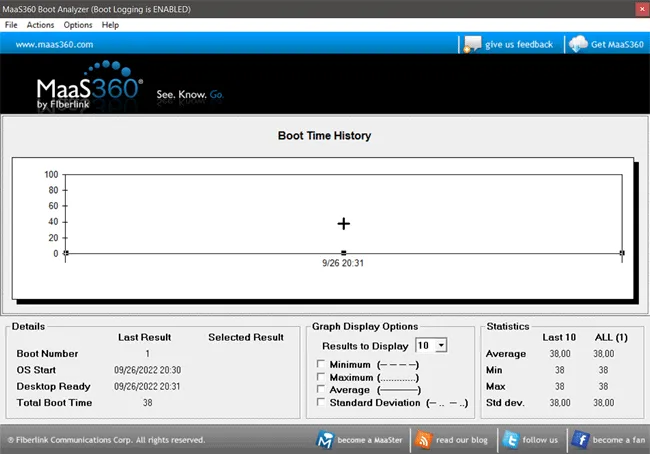Click the become a MaaSter icon
Image resolution: width=650 pixels, height=454 pixels.
click(x=325, y=439)
